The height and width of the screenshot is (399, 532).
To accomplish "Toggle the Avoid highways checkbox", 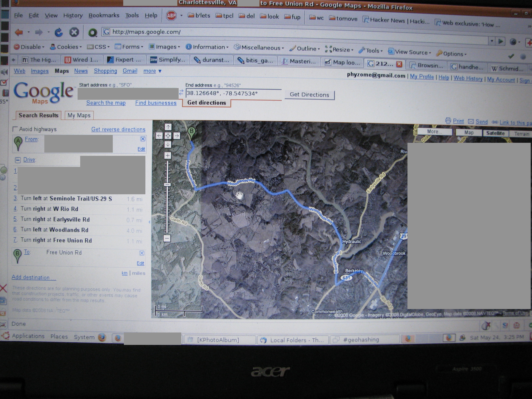I will [15, 129].
